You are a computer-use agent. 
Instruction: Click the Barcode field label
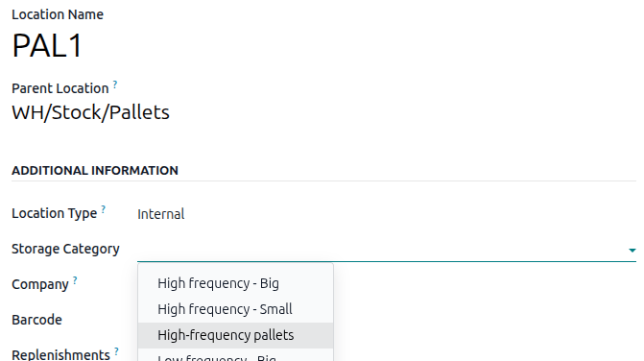(x=36, y=320)
